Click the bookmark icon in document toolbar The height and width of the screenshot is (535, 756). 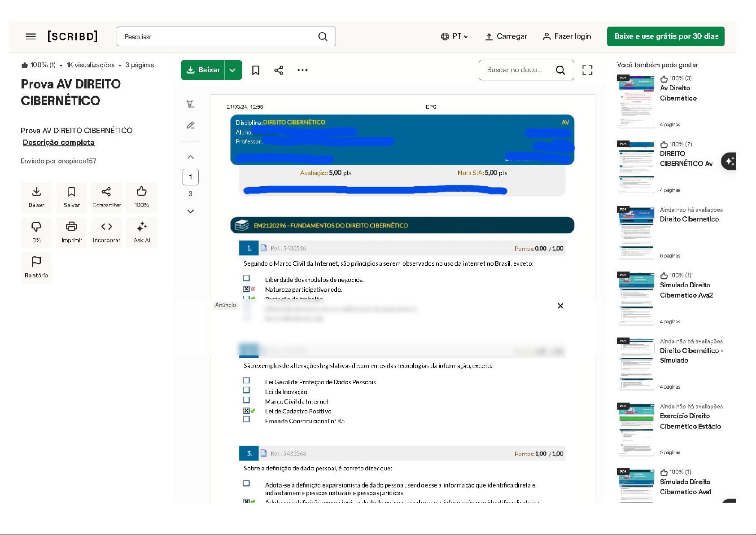256,70
